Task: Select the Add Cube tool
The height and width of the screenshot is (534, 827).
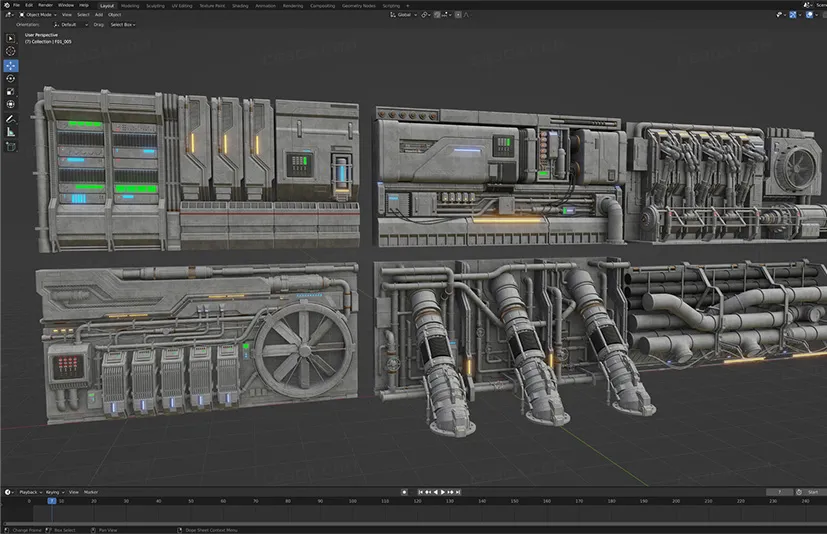Action: click(x=11, y=147)
